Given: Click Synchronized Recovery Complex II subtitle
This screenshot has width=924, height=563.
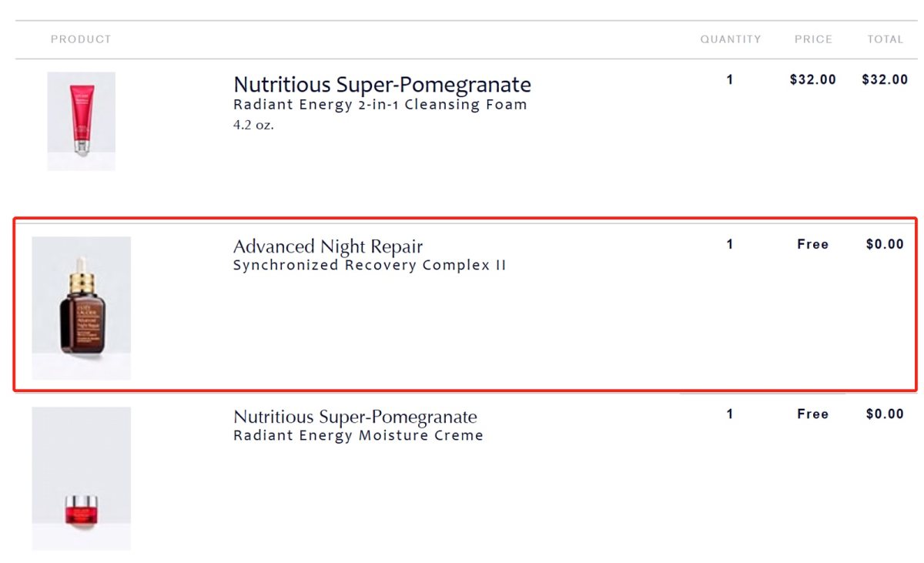Looking at the screenshot, I should [370, 266].
